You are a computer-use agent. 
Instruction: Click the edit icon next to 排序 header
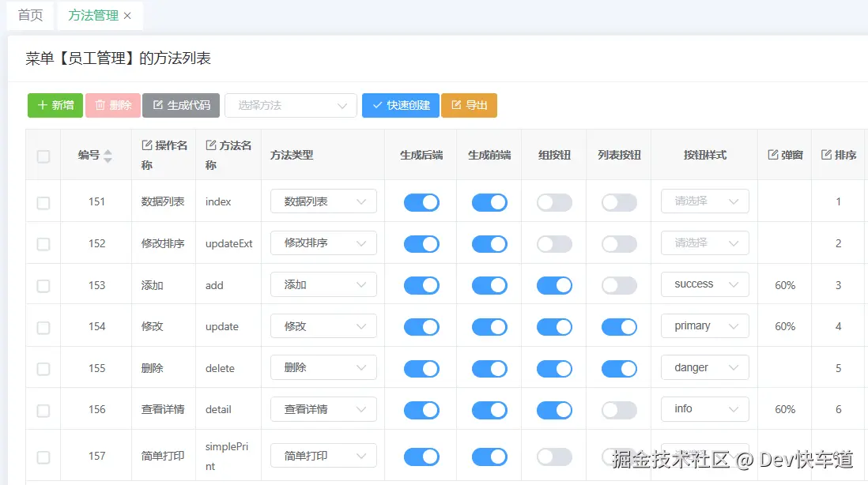click(x=826, y=155)
